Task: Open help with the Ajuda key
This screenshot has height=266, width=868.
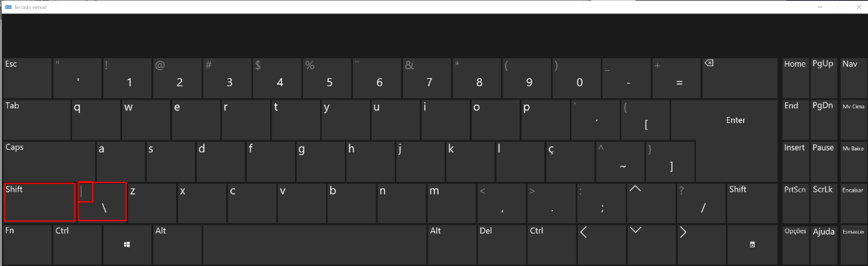Action: tap(823, 245)
